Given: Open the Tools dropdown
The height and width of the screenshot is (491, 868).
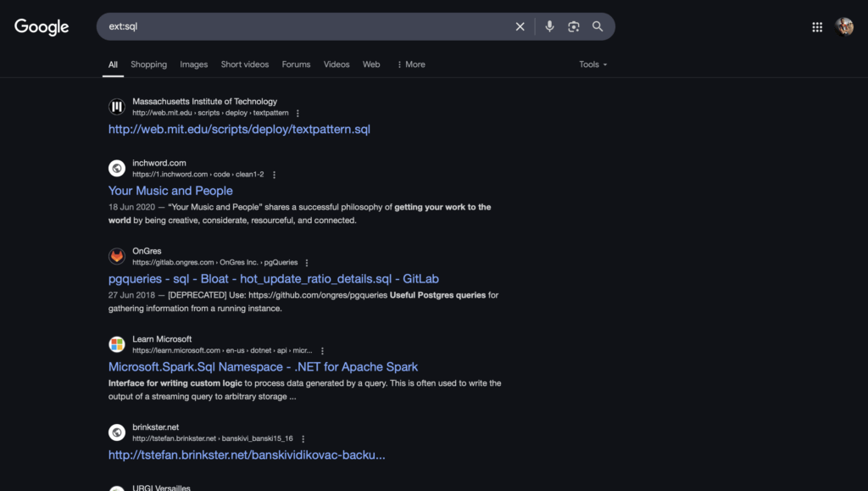Looking at the screenshot, I should (593, 64).
